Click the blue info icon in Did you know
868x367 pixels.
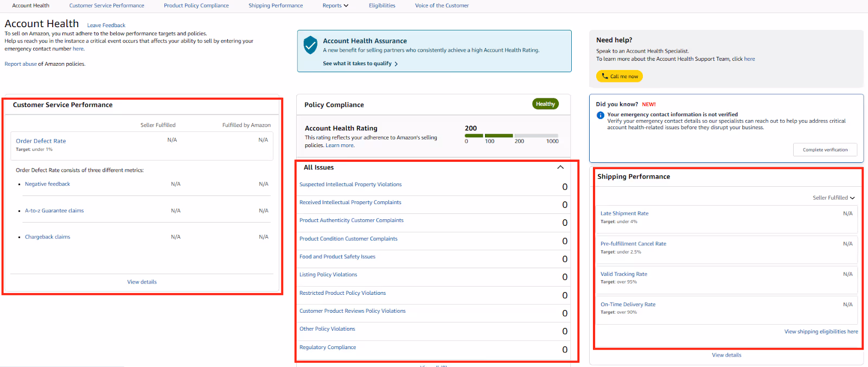601,115
